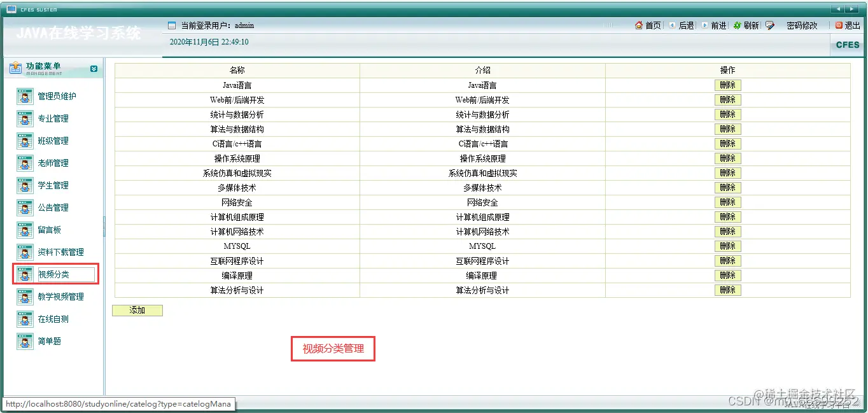Delete the 编译原理 row
Screen dimensions: 868x413
[x=727, y=276]
